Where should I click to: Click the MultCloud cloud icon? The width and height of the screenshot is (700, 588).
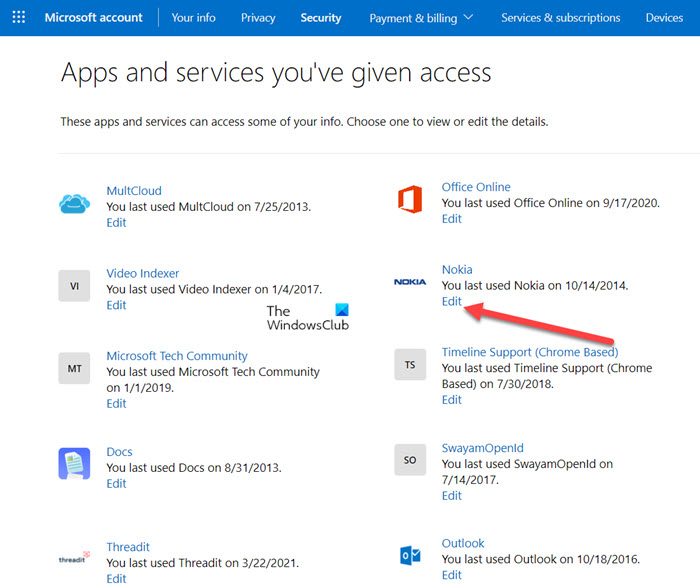[75, 204]
